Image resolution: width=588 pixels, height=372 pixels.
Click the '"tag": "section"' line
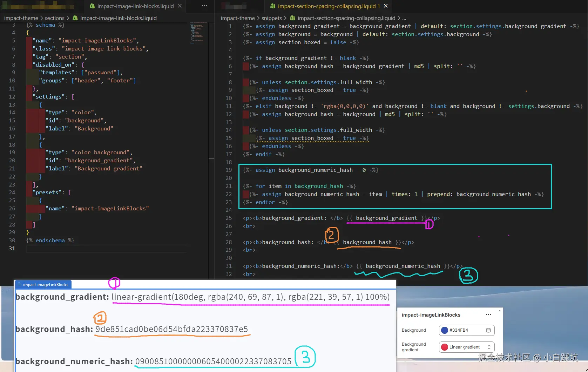tap(60, 57)
